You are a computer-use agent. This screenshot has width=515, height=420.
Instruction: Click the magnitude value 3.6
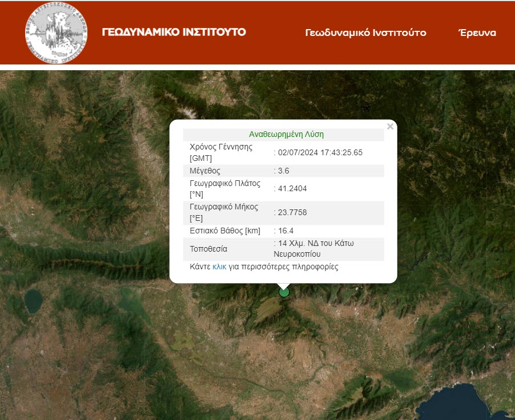tap(283, 171)
